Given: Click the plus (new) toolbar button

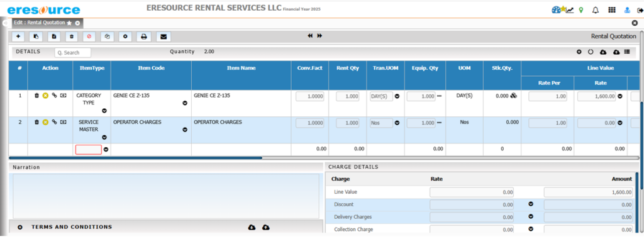Looking at the screenshot, I should [18, 36].
